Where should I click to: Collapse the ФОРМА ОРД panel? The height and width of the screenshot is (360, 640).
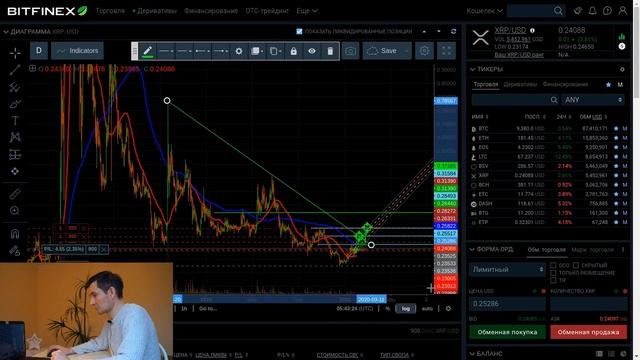coord(472,249)
